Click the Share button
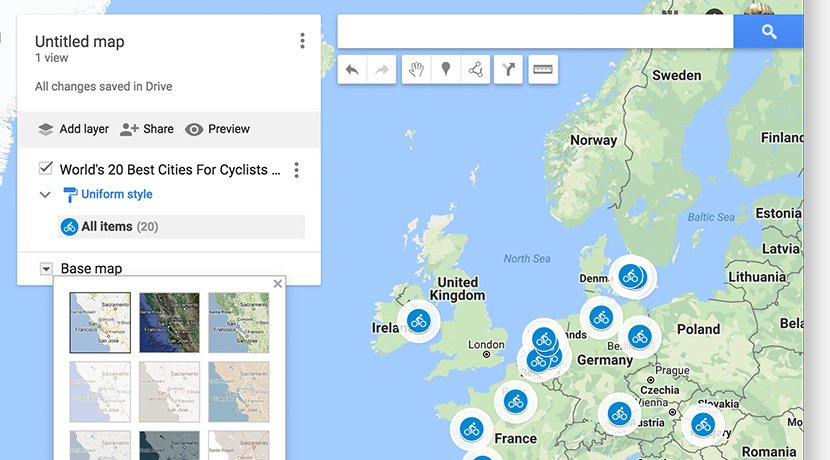Viewport: 830px width, 460px height. pyautogui.click(x=147, y=129)
